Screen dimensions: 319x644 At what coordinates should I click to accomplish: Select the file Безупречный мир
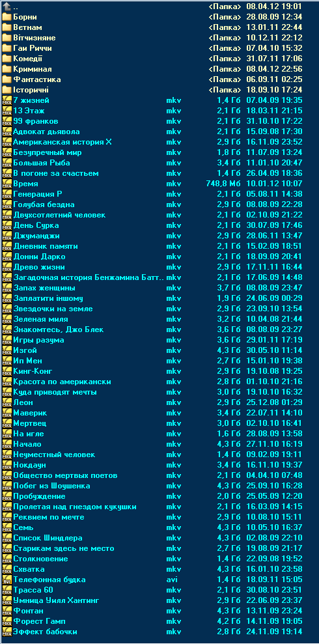[x=48, y=152]
